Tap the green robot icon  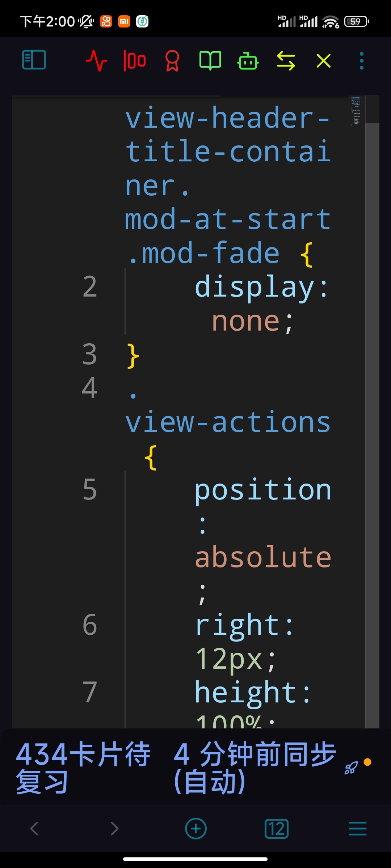[x=248, y=60]
